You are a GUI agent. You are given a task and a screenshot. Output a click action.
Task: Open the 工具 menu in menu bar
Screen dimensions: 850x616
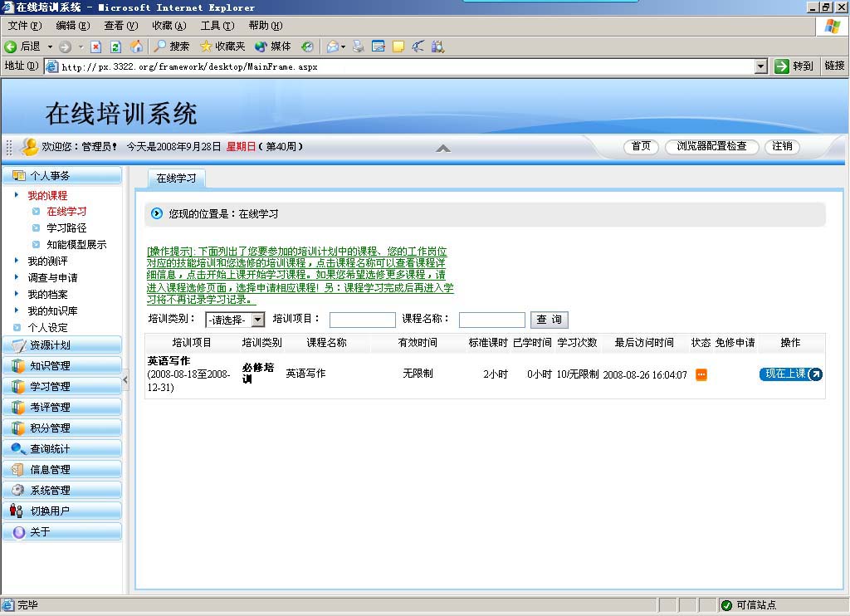click(x=217, y=26)
